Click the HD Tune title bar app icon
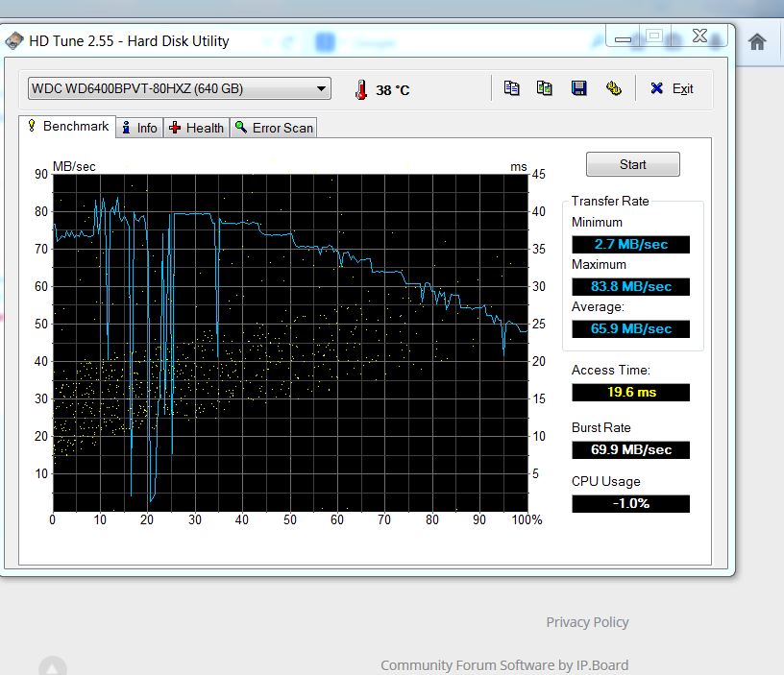 (14, 41)
